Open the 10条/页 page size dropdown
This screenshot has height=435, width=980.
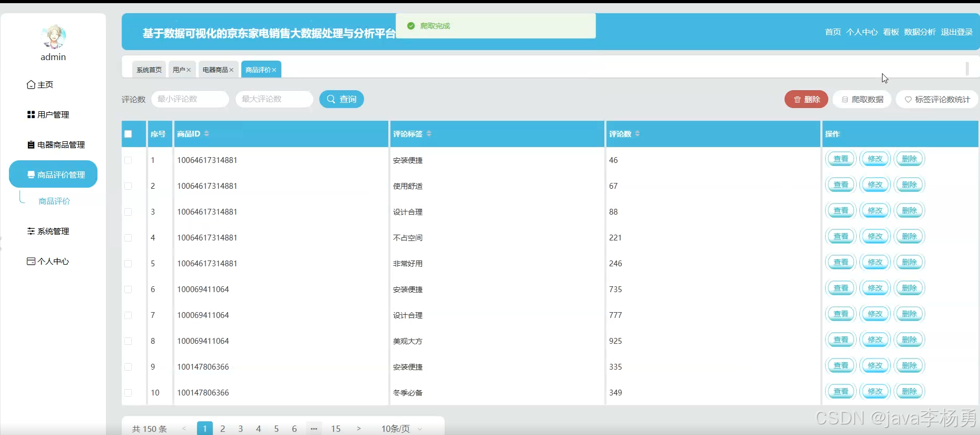pyautogui.click(x=402, y=429)
